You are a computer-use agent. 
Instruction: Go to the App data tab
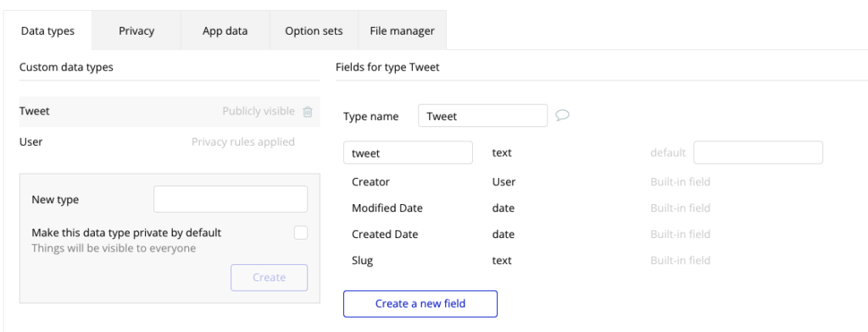tap(225, 31)
